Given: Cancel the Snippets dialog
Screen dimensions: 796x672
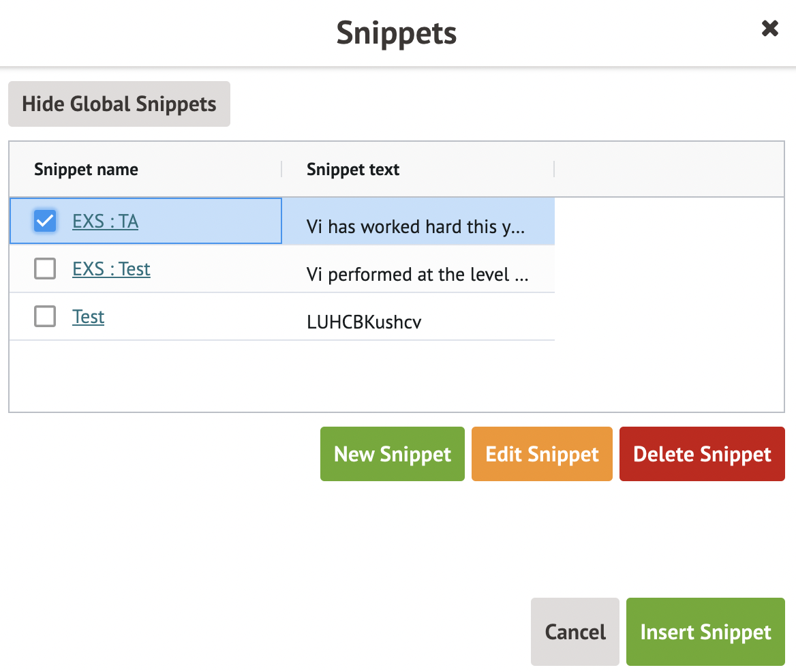Looking at the screenshot, I should pyautogui.click(x=575, y=632).
